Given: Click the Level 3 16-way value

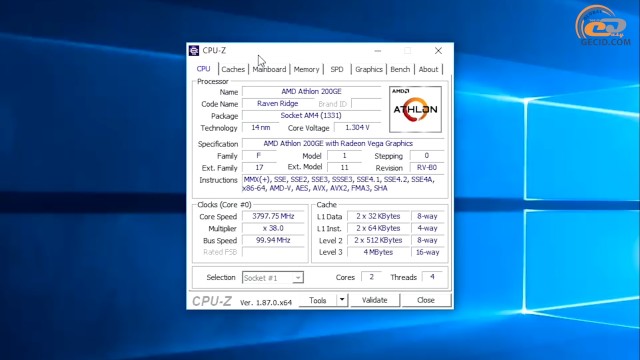Looking at the screenshot, I should (427, 252).
